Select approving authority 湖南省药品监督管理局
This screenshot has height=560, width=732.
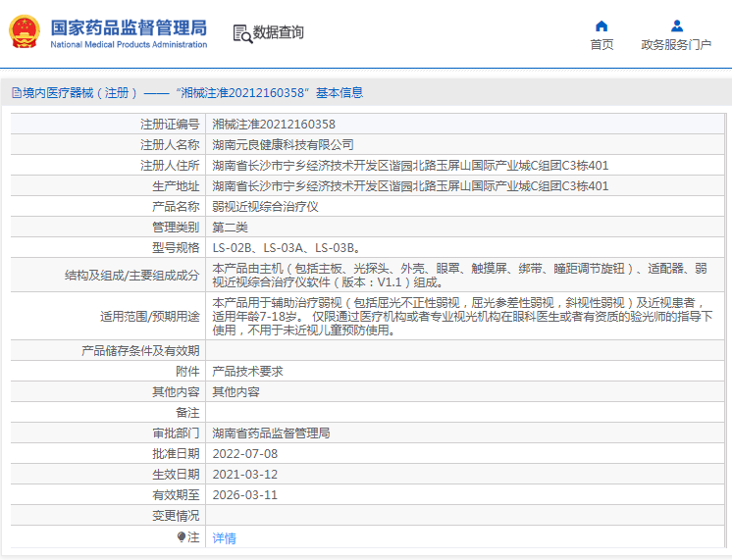271,433
